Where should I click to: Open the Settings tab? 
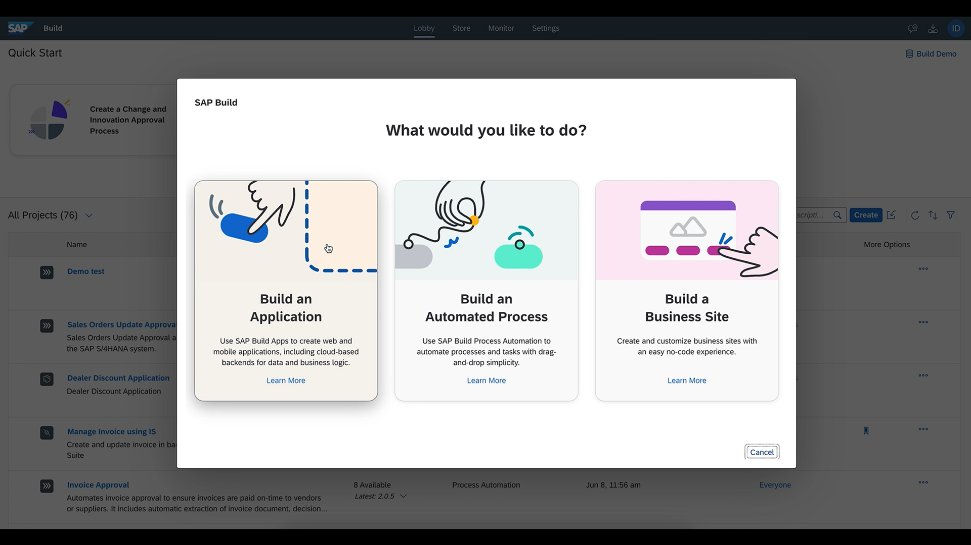pos(546,28)
